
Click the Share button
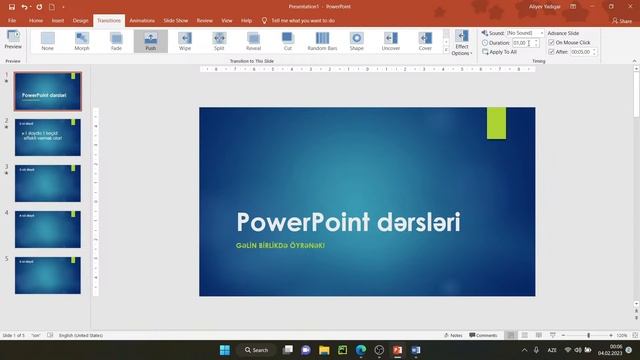pos(622,20)
